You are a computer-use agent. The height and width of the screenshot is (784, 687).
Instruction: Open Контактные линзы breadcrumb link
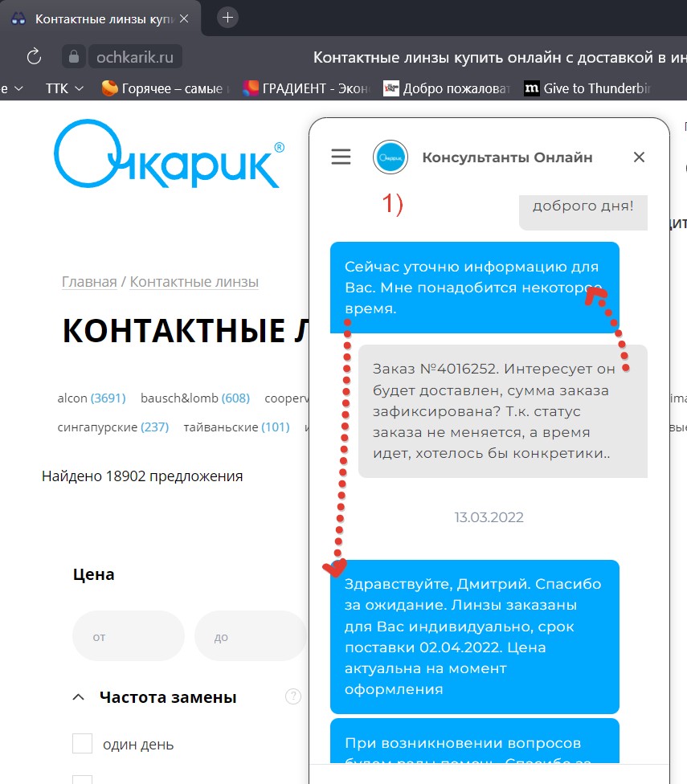click(194, 282)
